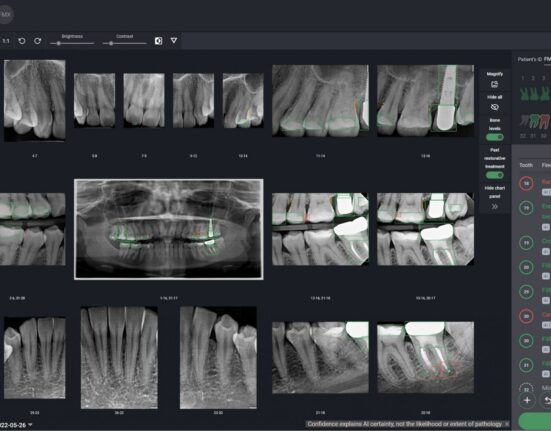Click the undo arrow button near plus
Viewport: 551px width, 431px height.
pyautogui.click(x=546, y=400)
